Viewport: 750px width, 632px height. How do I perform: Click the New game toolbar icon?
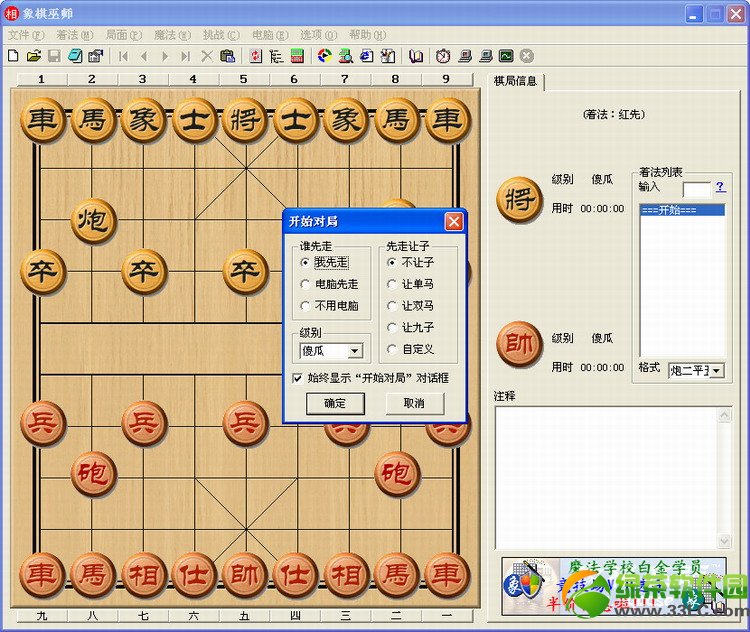click(13, 56)
